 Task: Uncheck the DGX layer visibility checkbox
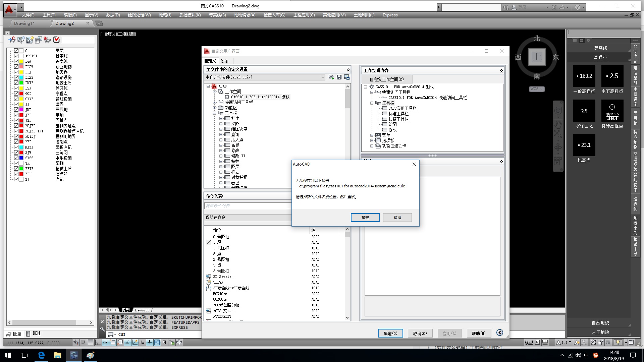pos(16,61)
